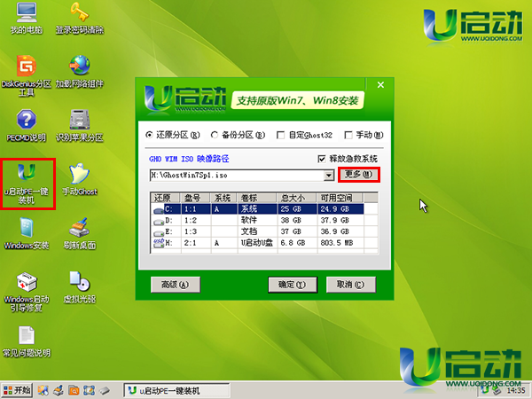Select the C: partition row
This screenshot has height=399, width=532.
coord(264,209)
